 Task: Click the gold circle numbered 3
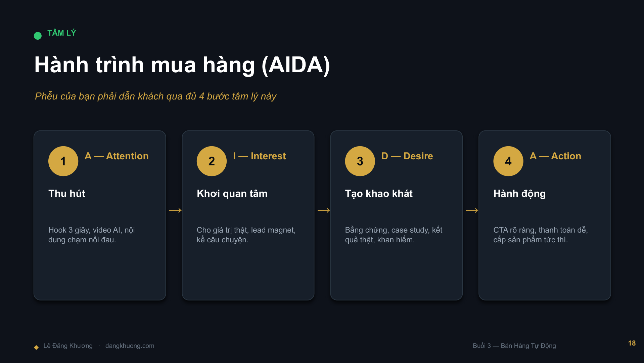tap(360, 161)
